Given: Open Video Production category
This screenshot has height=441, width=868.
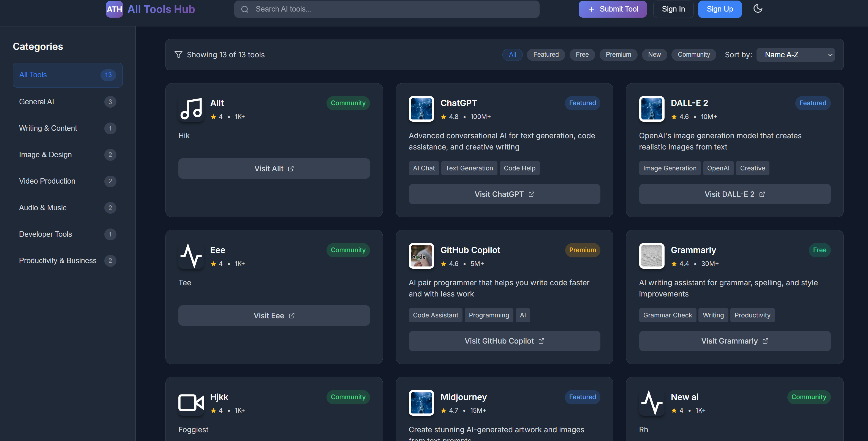Looking at the screenshot, I should [x=67, y=181].
